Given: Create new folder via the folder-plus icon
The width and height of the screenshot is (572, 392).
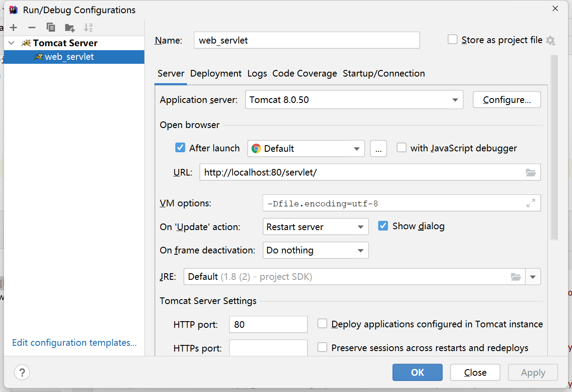Looking at the screenshot, I should (70, 28).
